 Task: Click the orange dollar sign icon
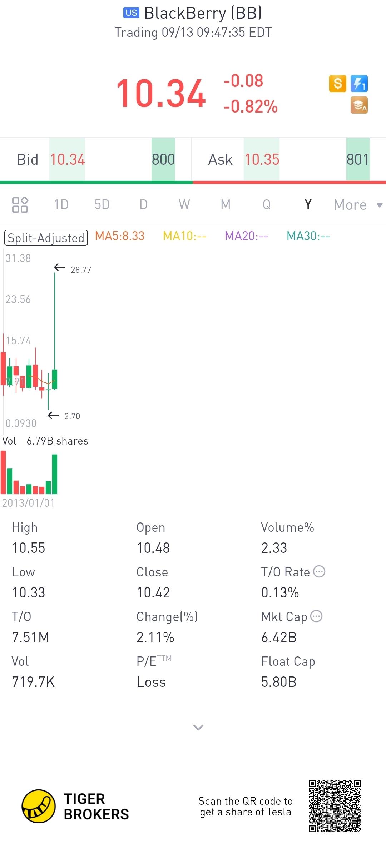coord(337,84)
